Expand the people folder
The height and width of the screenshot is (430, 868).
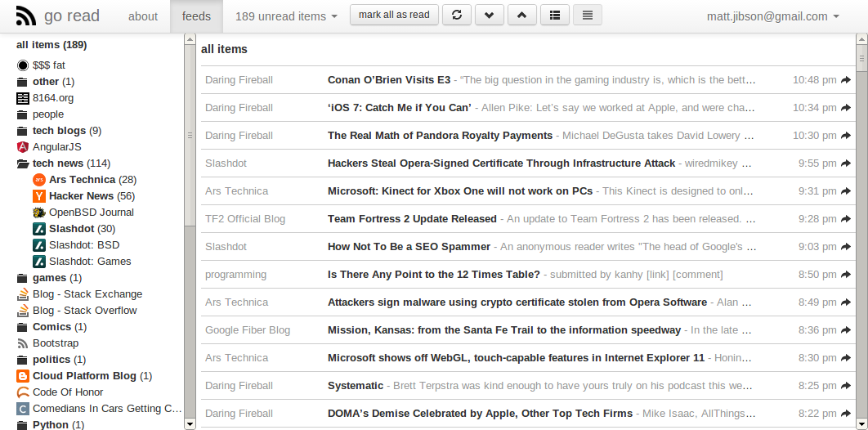pos(22,114)
